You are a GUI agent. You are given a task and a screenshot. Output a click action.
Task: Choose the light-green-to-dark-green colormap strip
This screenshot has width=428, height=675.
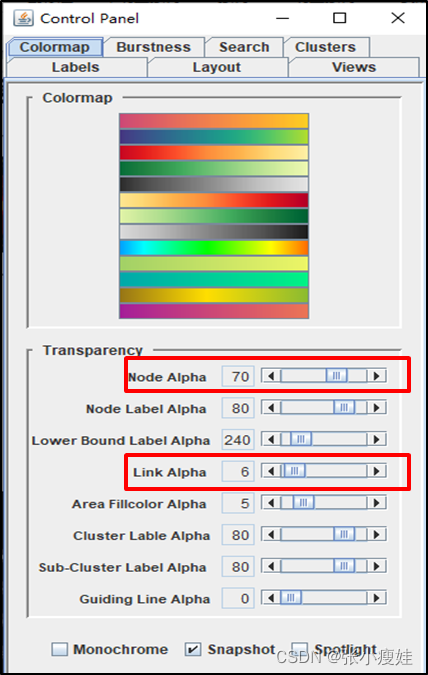[214, 216]
